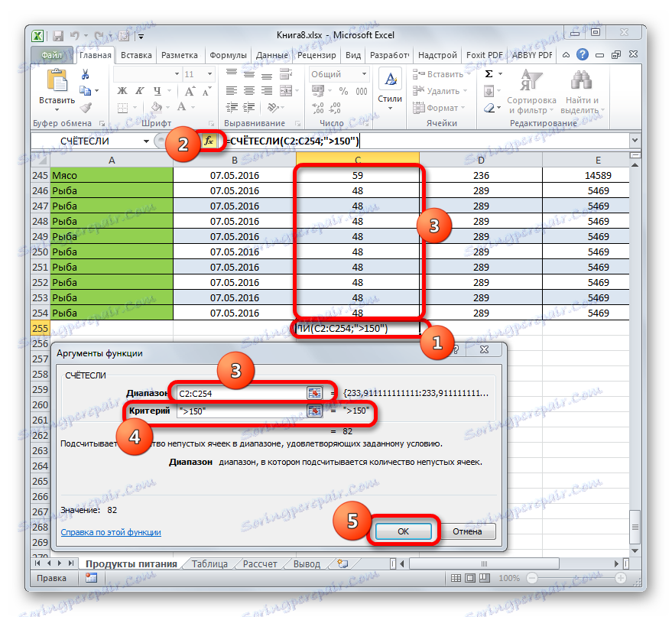This screenshot has width=672, height=617.
Task: Undo the last action
Action: (75, 36)
